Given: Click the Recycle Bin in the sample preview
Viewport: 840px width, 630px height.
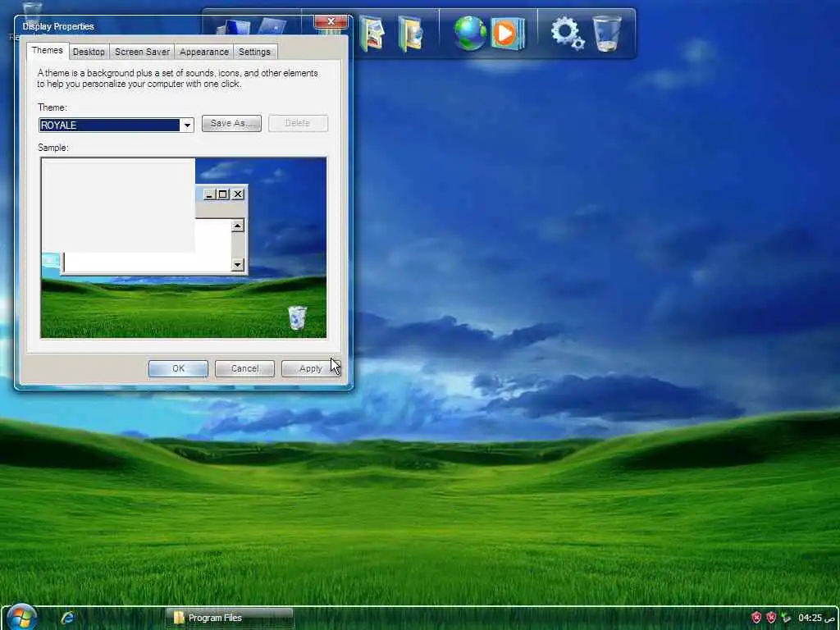Looking at the screenshot, I should pos(297,317).
